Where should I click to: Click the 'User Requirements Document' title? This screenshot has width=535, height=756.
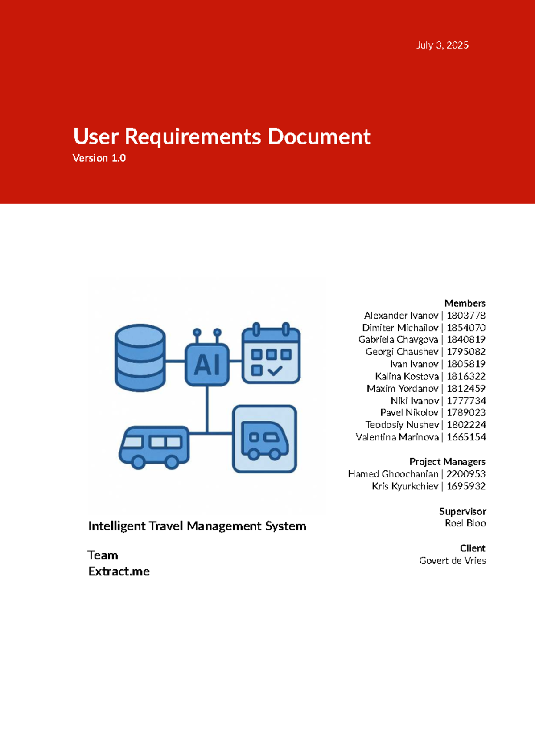tap(222, 136)
